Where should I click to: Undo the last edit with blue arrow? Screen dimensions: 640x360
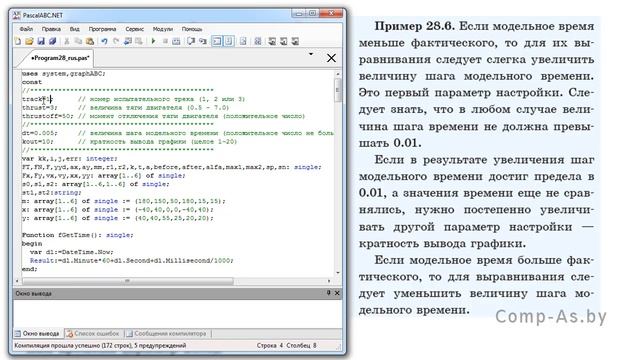click(x=104, y=41)
